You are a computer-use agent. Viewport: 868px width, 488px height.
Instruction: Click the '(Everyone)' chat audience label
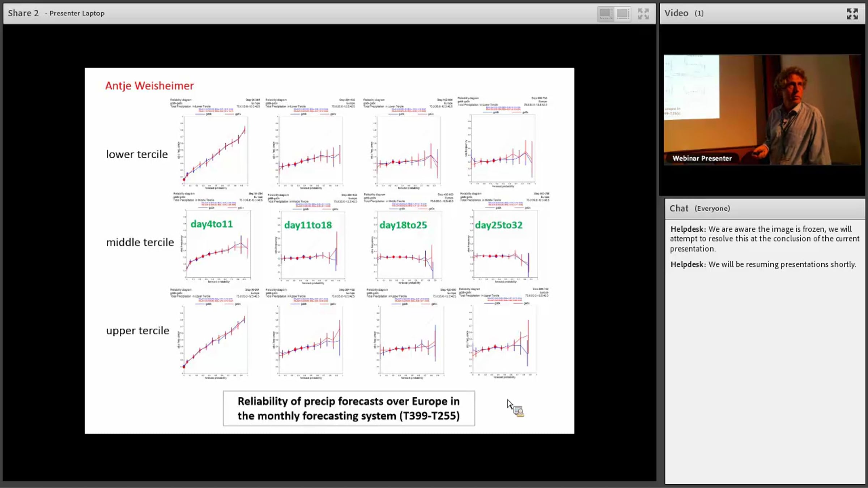pyautogui.click(x=712, y=209)
